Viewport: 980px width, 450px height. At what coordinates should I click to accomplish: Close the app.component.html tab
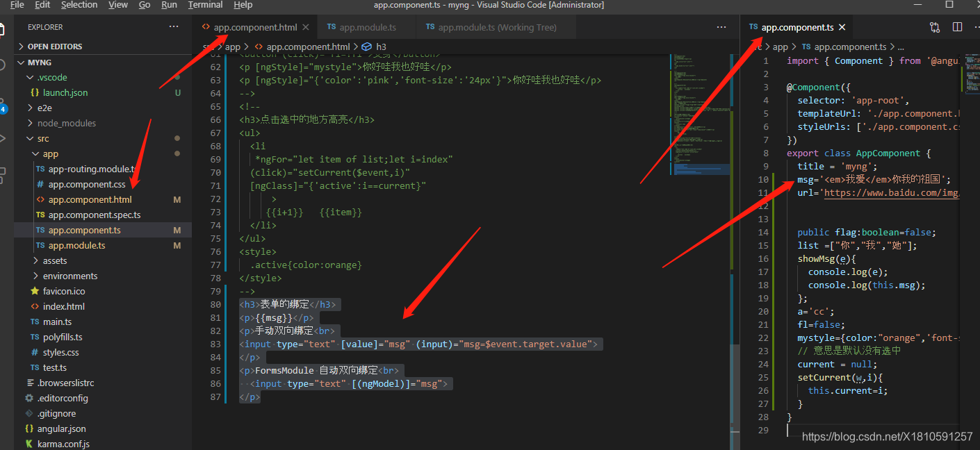[306, 28]
